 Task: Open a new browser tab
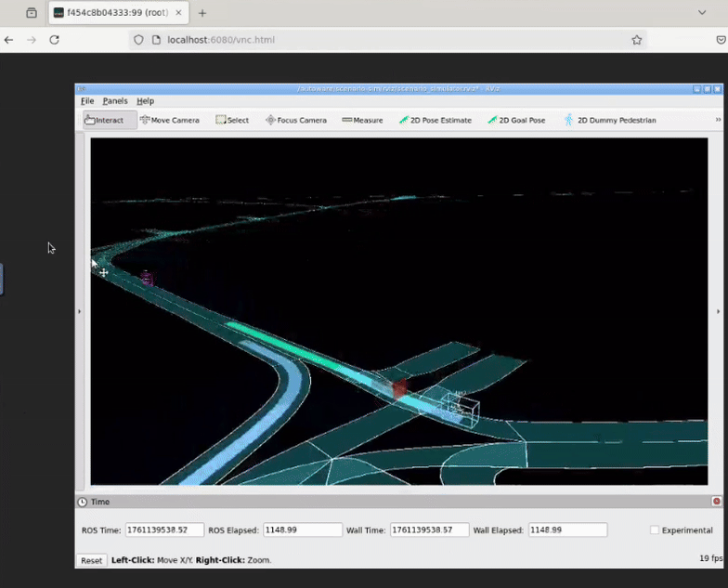[202, 13]
